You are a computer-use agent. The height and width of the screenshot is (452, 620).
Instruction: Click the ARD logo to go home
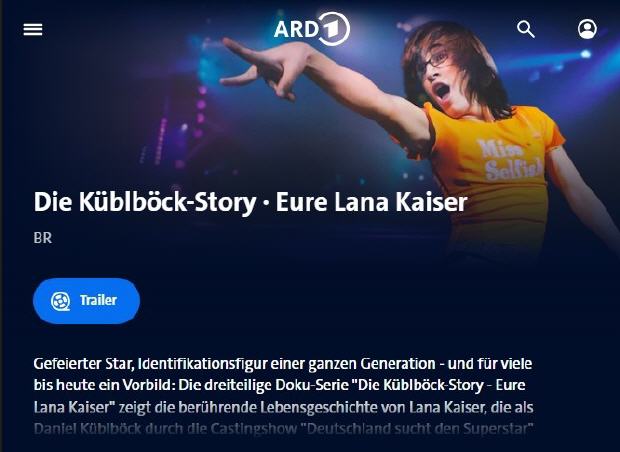[x=312, y=29]
